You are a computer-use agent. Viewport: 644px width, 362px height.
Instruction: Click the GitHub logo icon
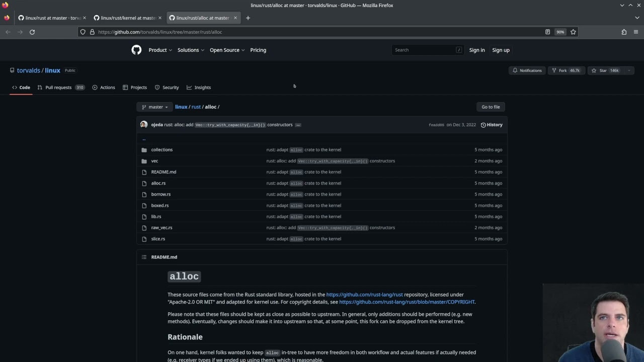136,50
